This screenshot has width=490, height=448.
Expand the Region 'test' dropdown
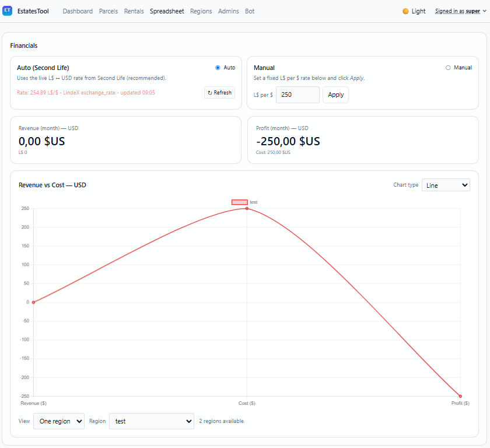click(151, 421)
